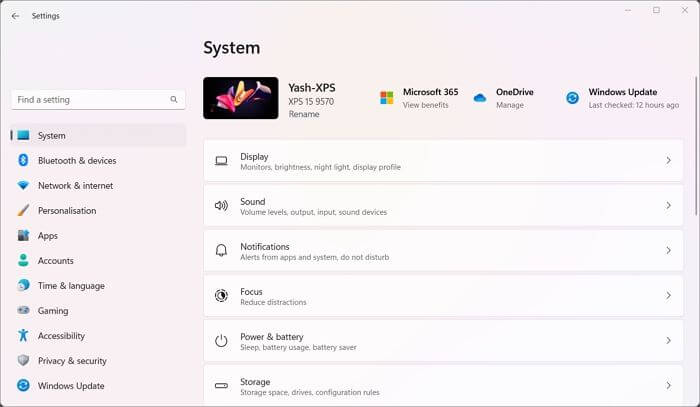Expand Display settings via chevron
This screenshot has width=700, height=407.
(x=668, y=161)
